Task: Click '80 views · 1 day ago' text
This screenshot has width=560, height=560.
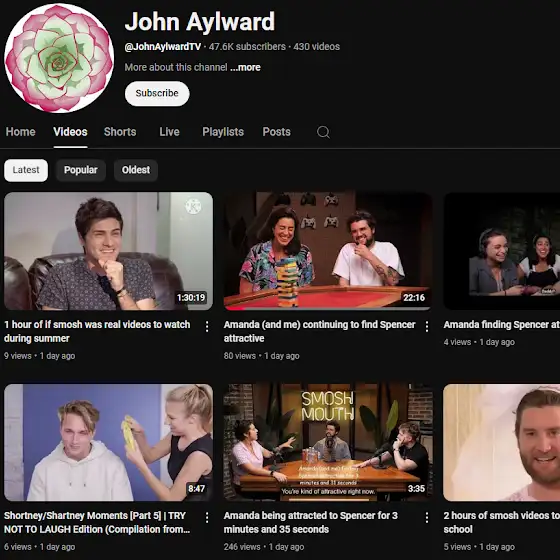Action: pyautogui.click(x=261, y=356)
